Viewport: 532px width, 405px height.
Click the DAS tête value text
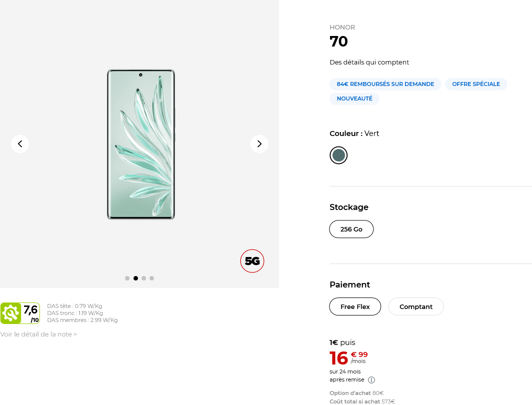[x=74, y=306]
